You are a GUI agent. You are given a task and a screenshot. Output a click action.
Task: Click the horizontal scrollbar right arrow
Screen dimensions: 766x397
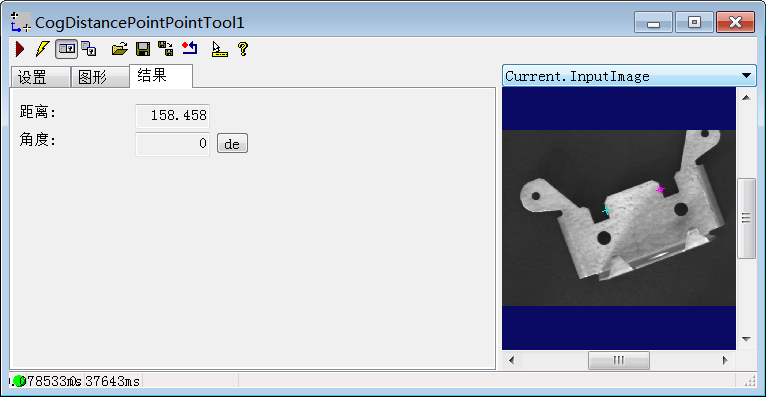tap(725, 360)
